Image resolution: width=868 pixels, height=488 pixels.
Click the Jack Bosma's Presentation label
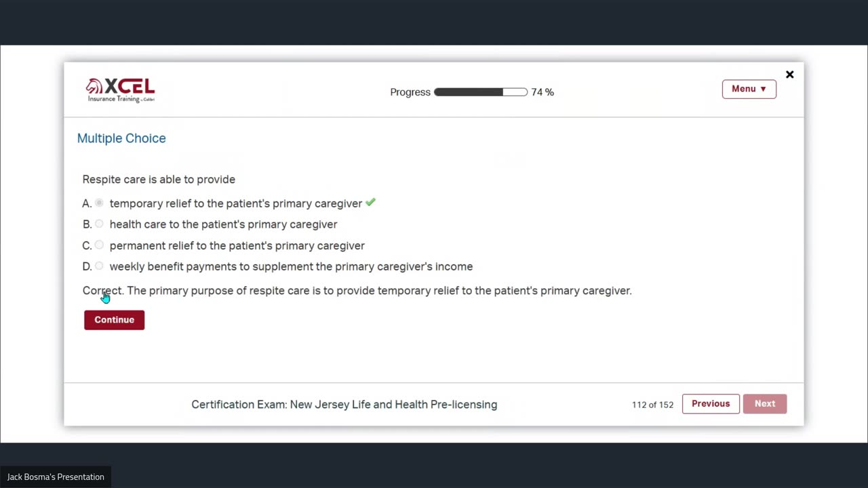pyautogui.click(x=56, y=477)
